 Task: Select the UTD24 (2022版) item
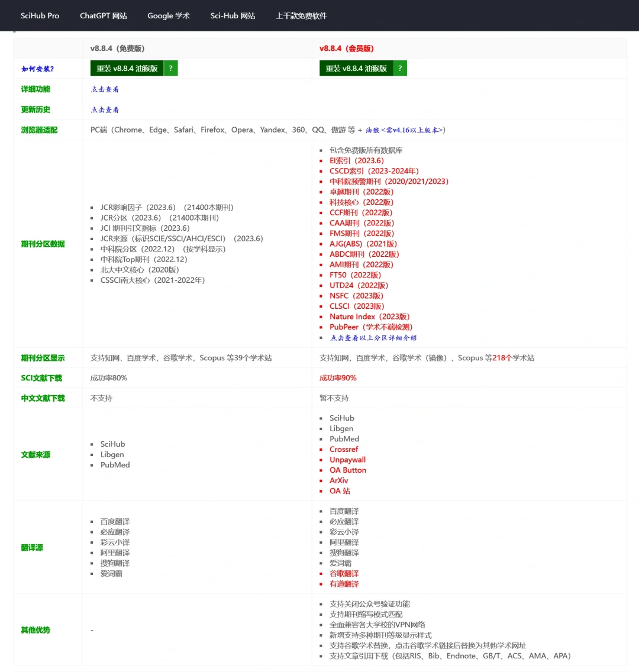coord(359,286)
